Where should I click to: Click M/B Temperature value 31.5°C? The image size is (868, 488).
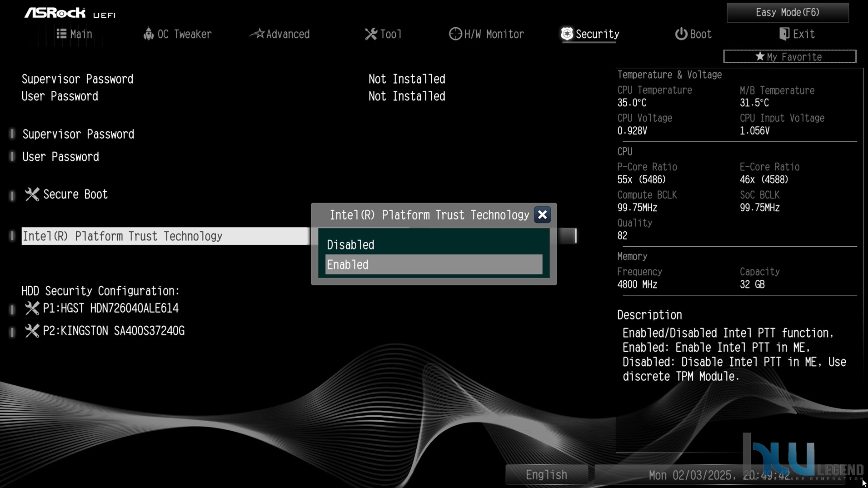click(754, 103)
